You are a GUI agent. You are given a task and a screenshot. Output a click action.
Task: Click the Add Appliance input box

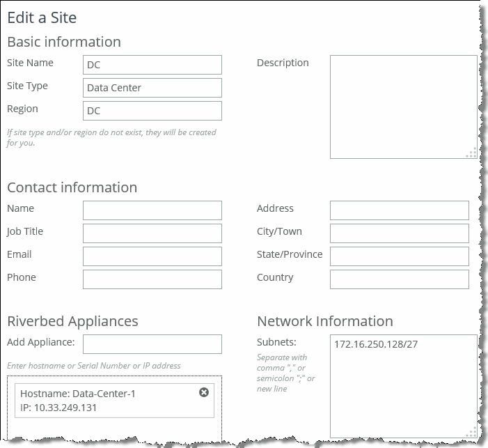[x=152, y=344]
